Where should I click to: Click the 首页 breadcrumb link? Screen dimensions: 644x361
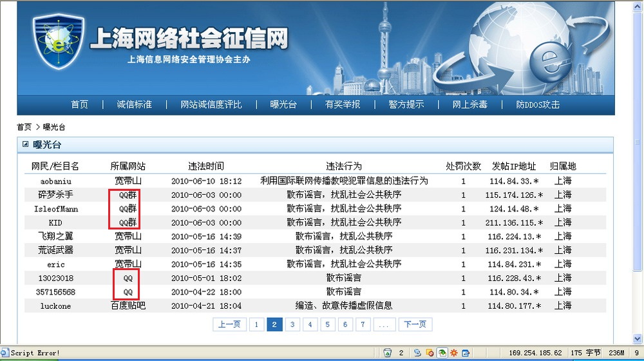24,127
